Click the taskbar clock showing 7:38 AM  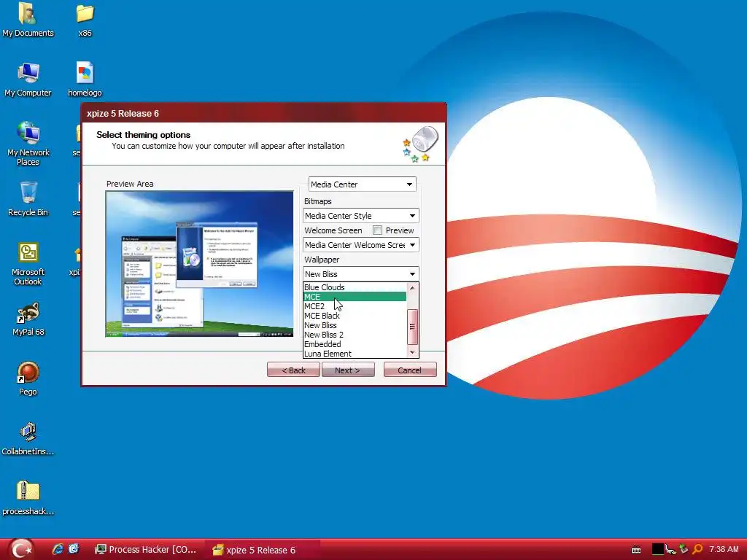(724, 550)
